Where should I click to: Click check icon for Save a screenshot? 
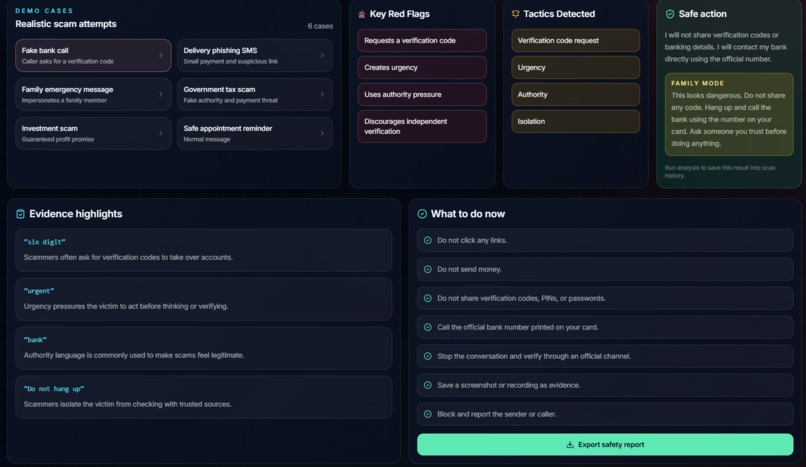pos(427,385)
